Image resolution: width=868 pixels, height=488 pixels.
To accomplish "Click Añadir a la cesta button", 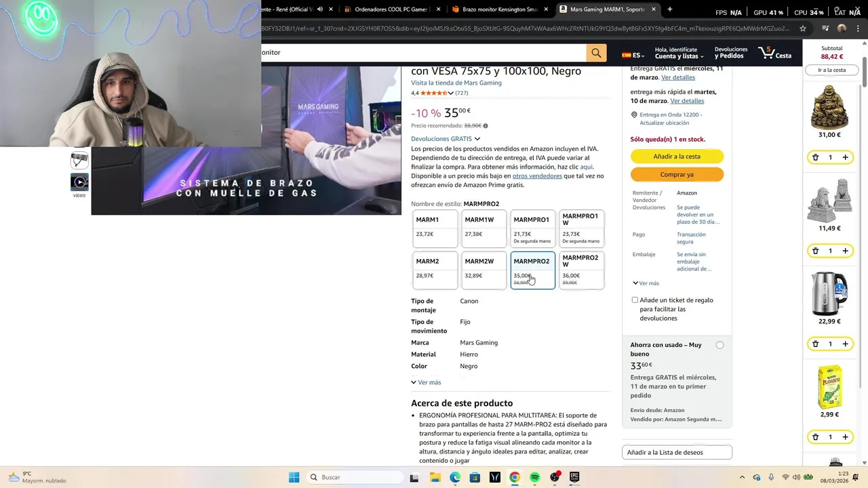I will [677, 157].
